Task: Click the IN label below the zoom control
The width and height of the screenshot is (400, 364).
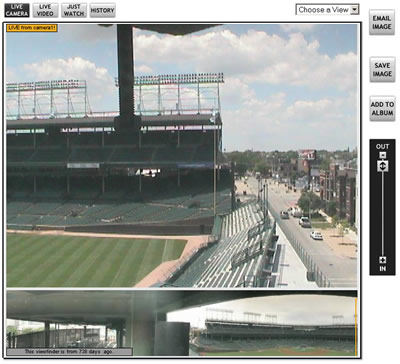Action: (383, 268)
